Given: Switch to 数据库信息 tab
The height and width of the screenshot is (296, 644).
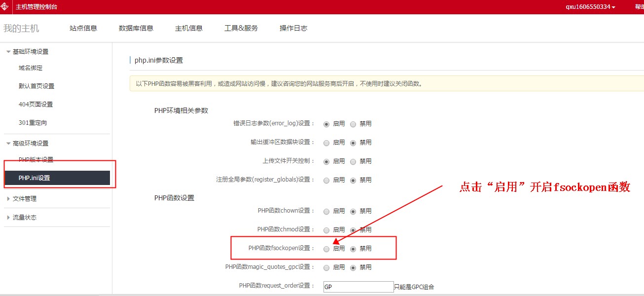Looking at the screenshot, I should point(136,28).
